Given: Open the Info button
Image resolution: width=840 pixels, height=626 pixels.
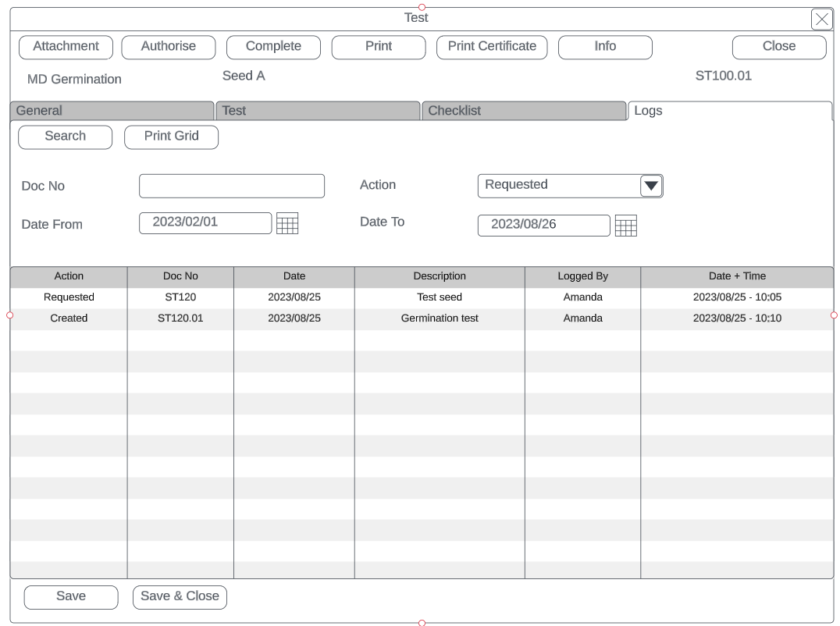Looking at the screenshot, I should 605,47.
